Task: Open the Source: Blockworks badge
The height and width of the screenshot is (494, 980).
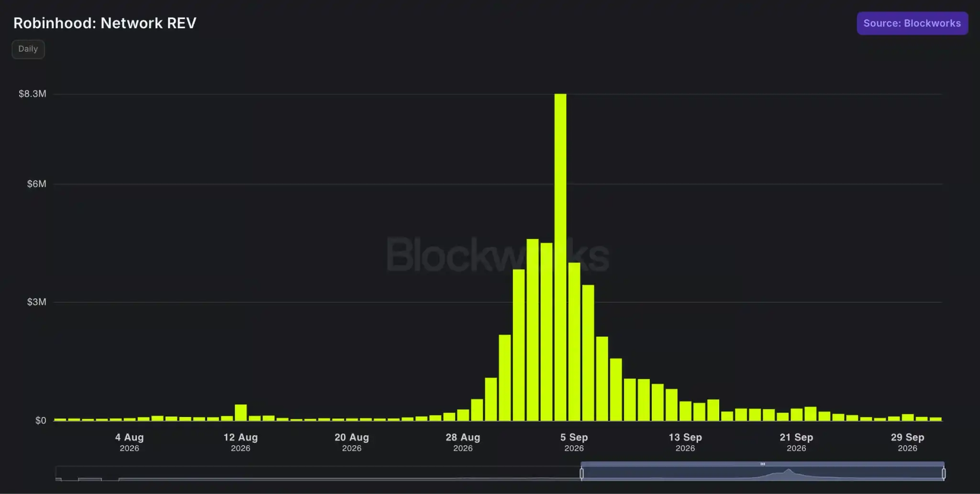Action: [912, 23]
